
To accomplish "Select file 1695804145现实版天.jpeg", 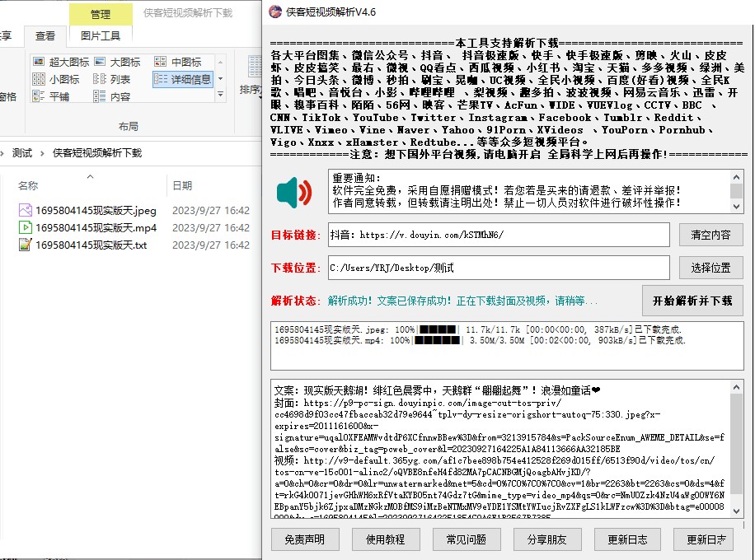I will [96, 210].
